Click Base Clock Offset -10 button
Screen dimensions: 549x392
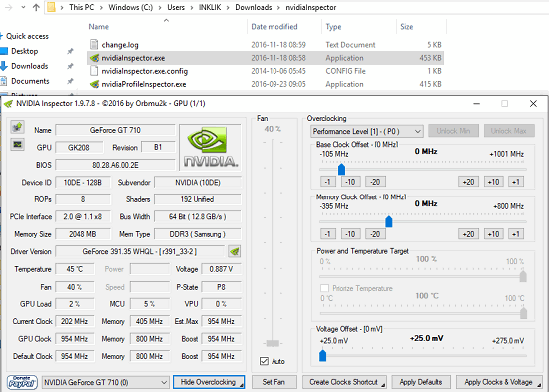point(350,182)
